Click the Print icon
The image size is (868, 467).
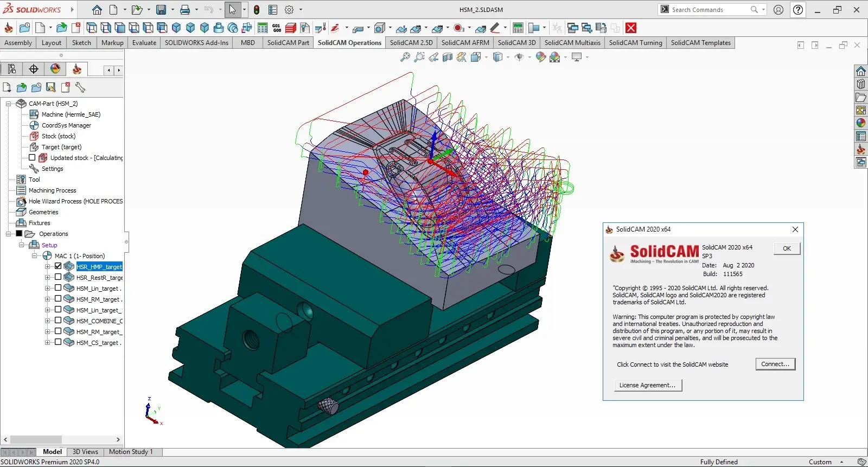(x=185, y=10)
